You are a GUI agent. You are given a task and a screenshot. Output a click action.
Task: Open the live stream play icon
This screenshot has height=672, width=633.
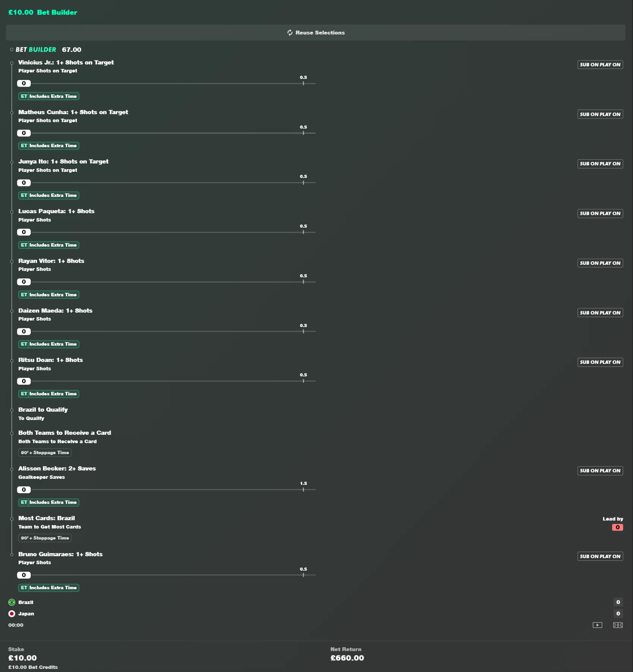click(x=597, y=625)
